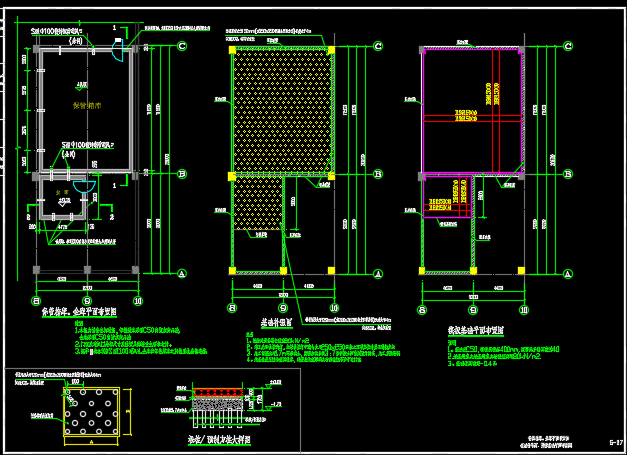The width and height of the screenshot is (627, 455).
Task: Click axis bubble B of the left floor plan
Action: [x=182, y=174]
